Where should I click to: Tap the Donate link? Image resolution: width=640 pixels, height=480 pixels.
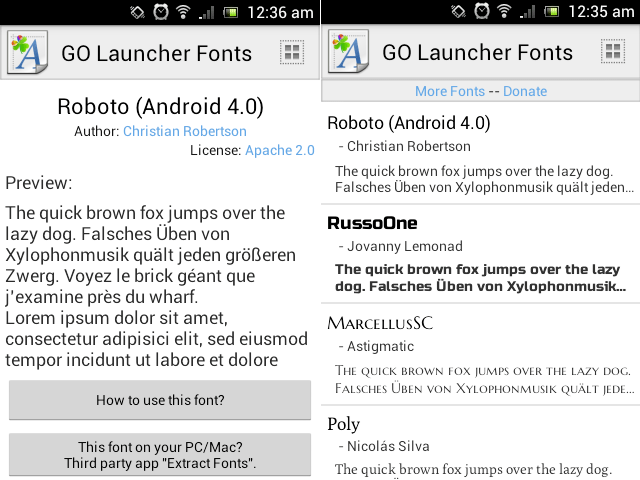point(525,91)
